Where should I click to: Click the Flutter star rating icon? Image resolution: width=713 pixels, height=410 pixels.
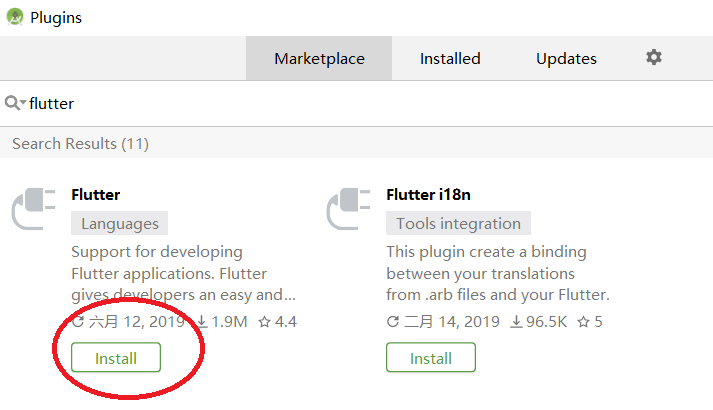264,322
